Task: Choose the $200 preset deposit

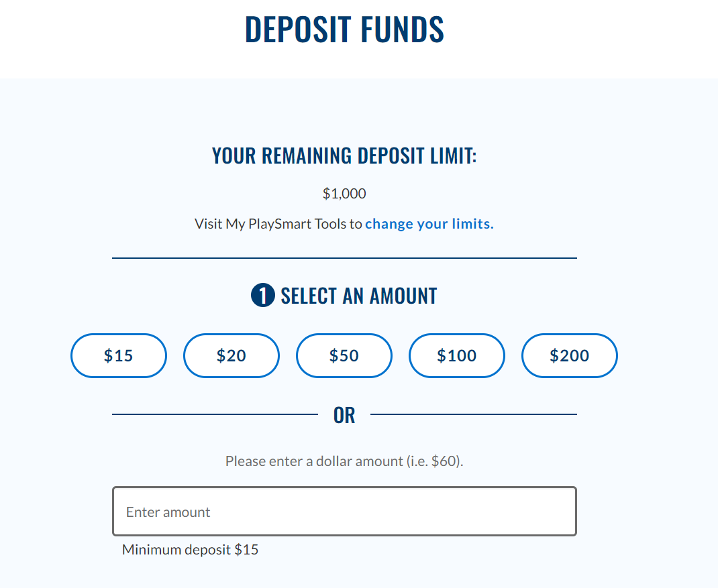Action: 569,355
